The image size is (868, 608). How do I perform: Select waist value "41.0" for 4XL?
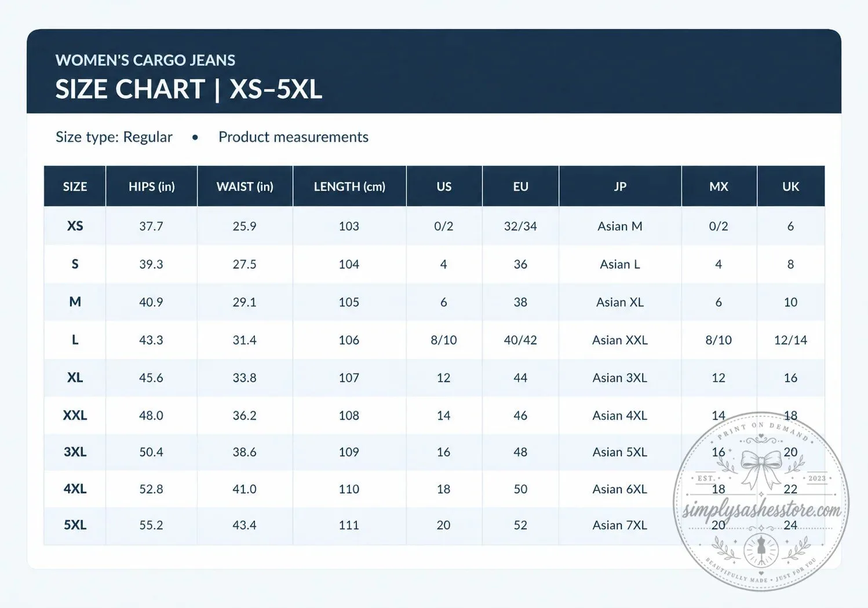[x=245, y=489]
